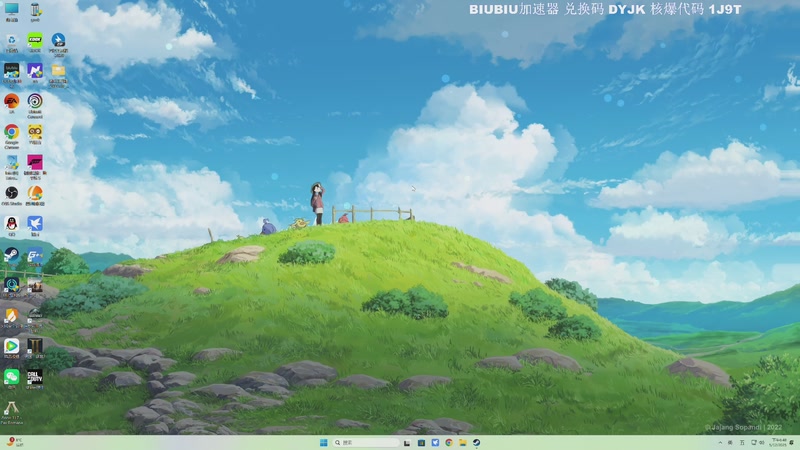Viewport: 800px width, 450px height.
Task: Open the blue G+ app icon
Action: pyautogui.click(x=35, y=257)
